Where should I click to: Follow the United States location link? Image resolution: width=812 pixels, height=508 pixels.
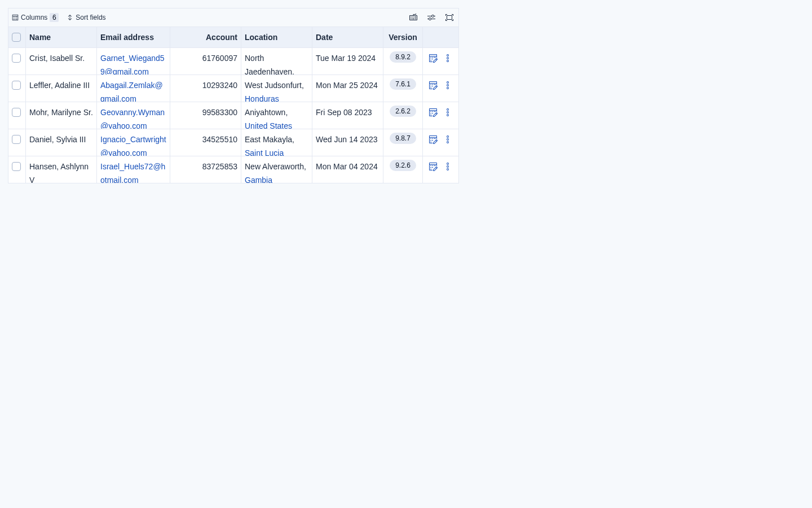[x=268, y=126]
